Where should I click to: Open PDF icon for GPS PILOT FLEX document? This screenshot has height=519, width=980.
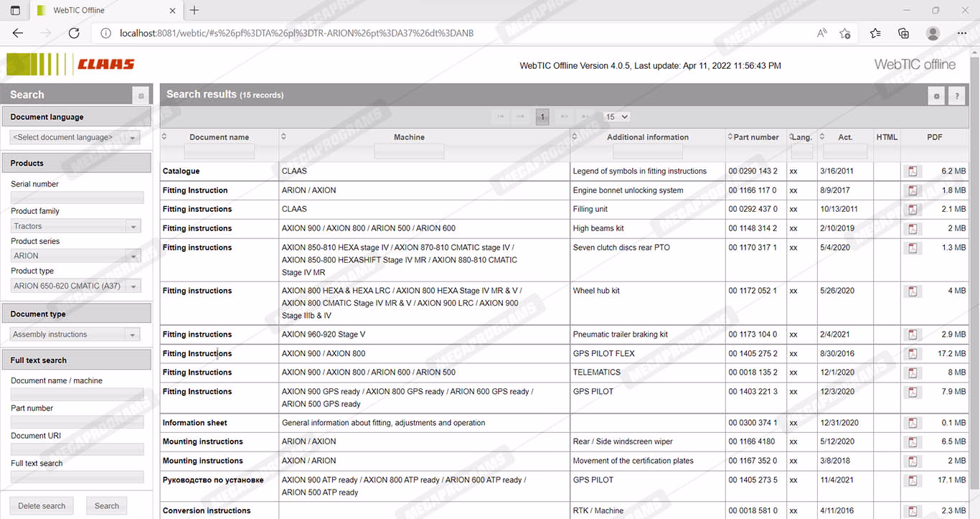(913, 354)
